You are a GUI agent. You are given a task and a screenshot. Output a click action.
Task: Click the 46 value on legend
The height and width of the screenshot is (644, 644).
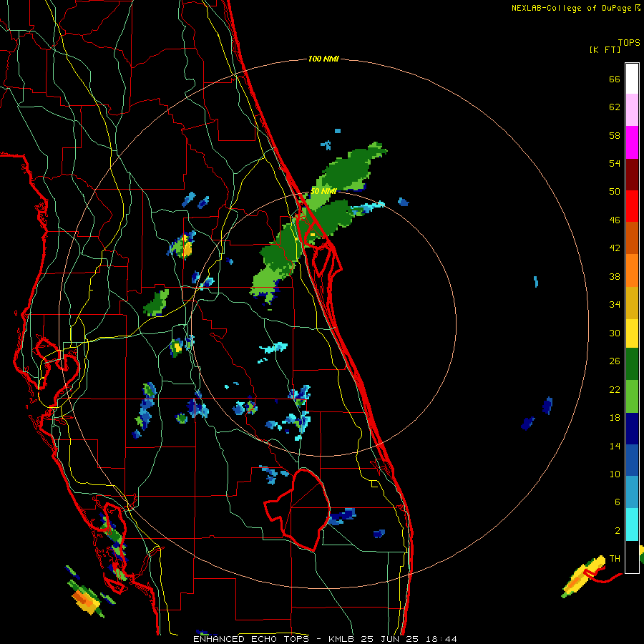tap(615, 220)
